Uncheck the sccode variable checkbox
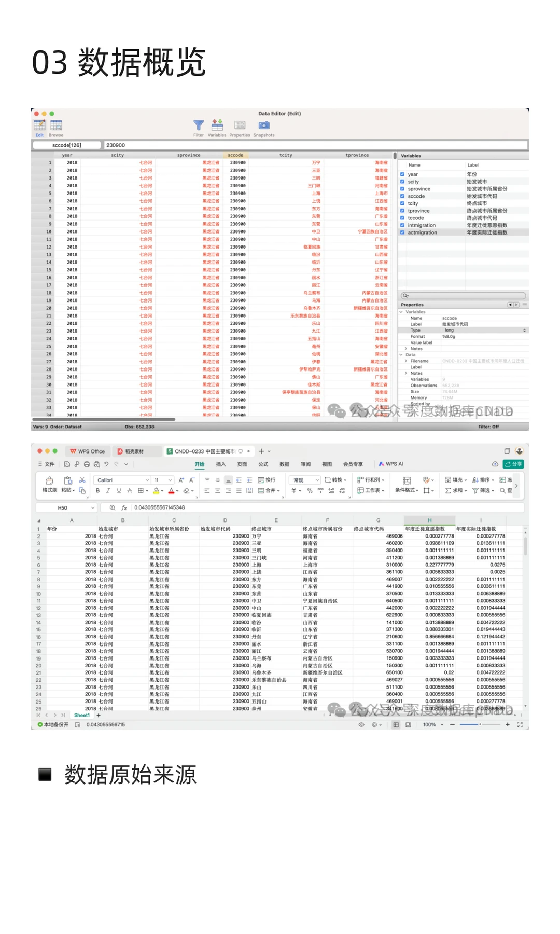 [x=402, y=196]
